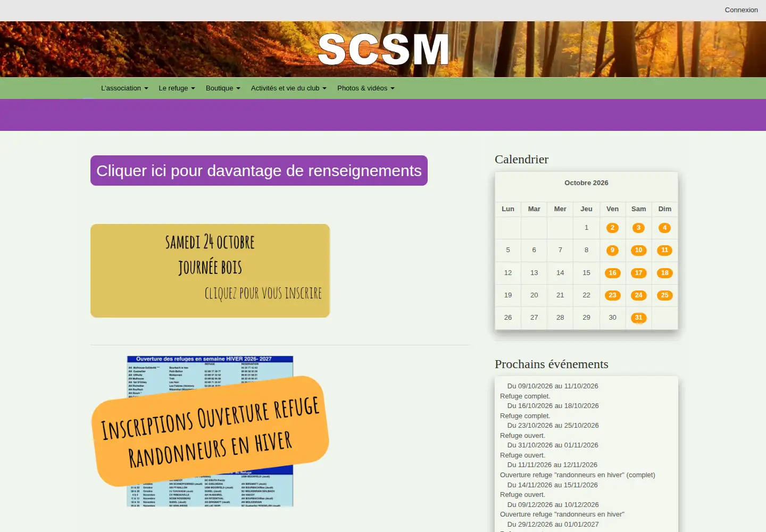Select highlighted calendar day 31
Screen dimensions: 766x532
(638, 318)
